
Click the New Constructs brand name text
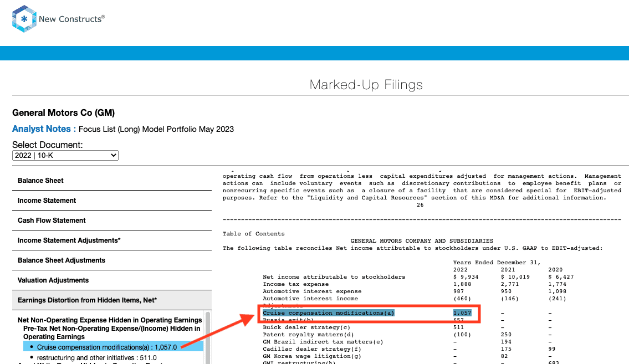(x=72, y=19)
